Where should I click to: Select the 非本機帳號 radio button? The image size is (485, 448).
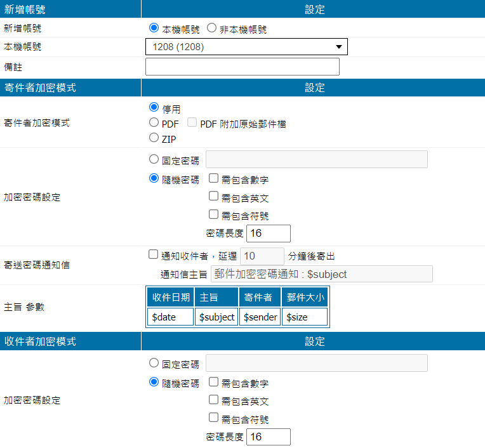(211, 29)
